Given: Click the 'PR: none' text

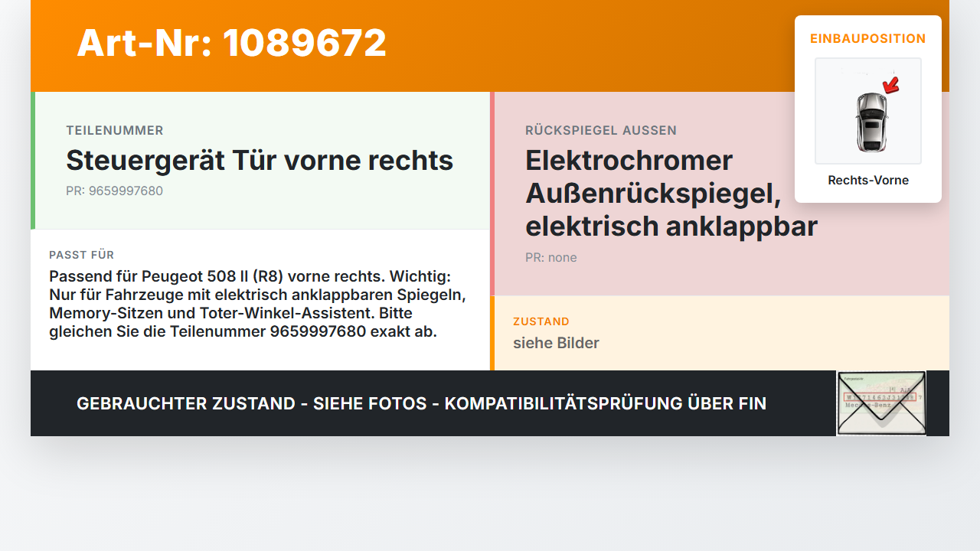Looking at the screenshot, I should point(551,258).
